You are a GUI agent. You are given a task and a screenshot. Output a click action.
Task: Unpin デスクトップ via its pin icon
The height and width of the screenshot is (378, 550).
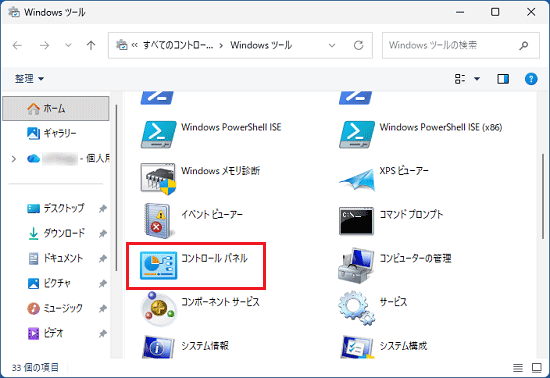(x=102, y=209)
